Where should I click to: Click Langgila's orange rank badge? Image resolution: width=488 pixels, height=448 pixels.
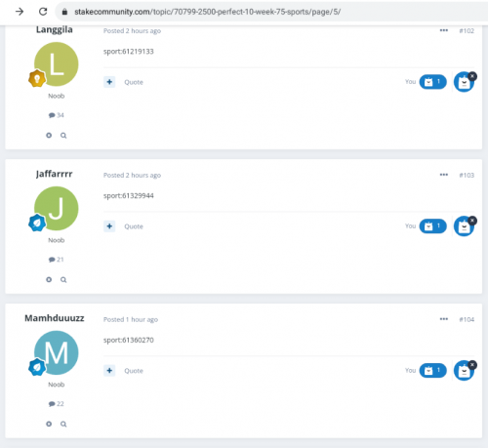(x=37, y=78)
